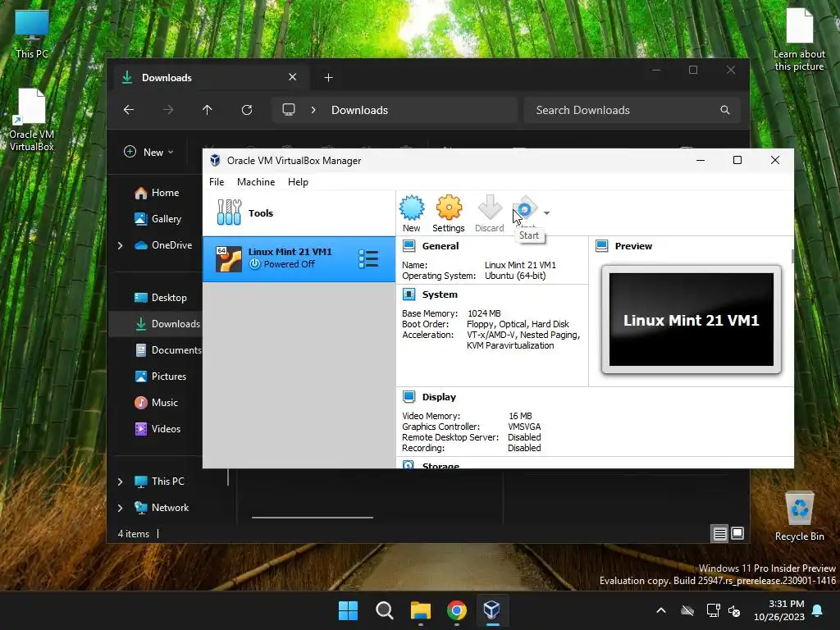Click the VM preview thumbnail

pyautogui.click(x=691, y=319)
